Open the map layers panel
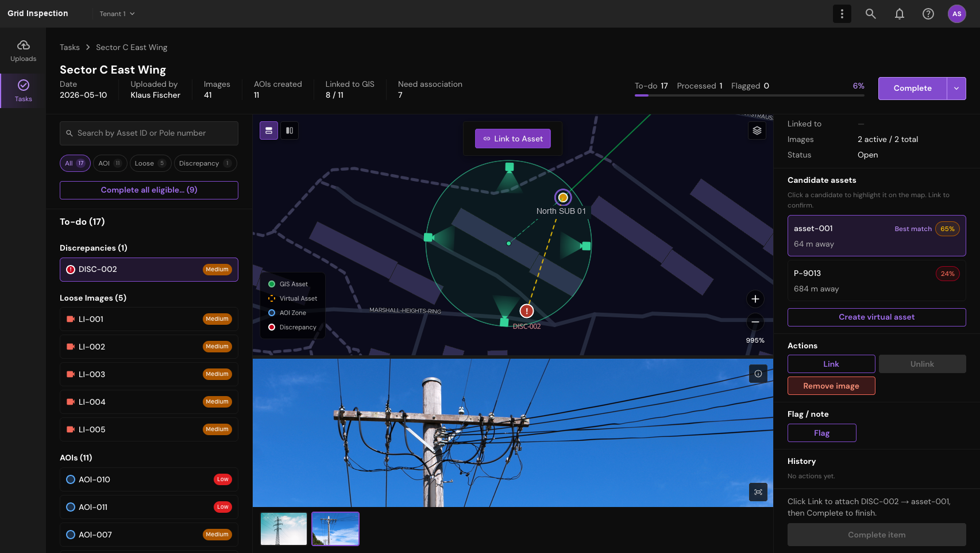The width and height of the screenshot is (980, 553). [757, 130]
